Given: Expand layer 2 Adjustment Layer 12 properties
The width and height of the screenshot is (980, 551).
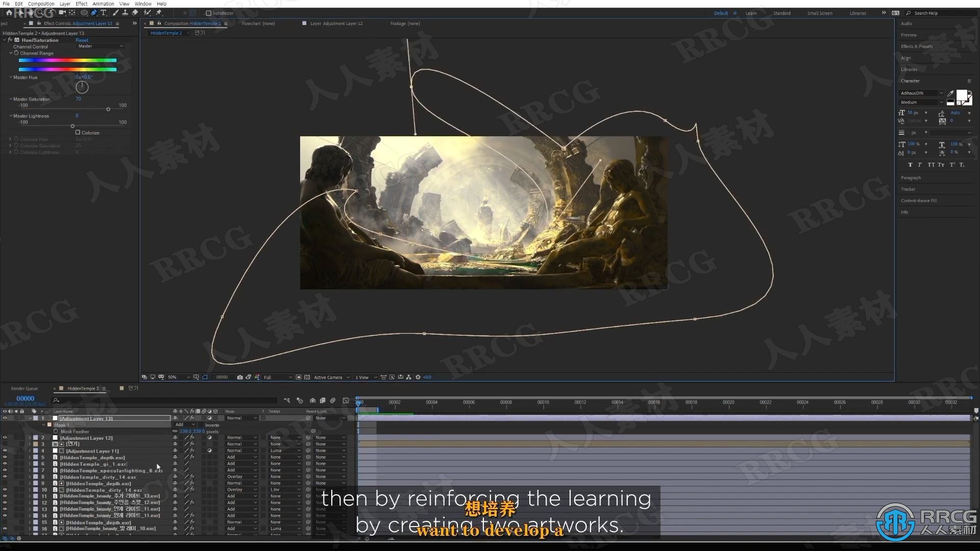Looking at the screenshot, I should (30, 438).
